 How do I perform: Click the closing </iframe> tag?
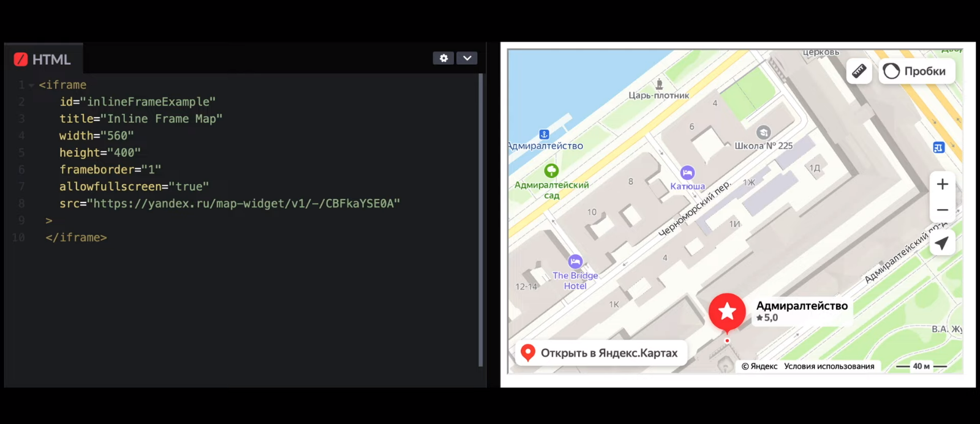(x=76, y=237)
